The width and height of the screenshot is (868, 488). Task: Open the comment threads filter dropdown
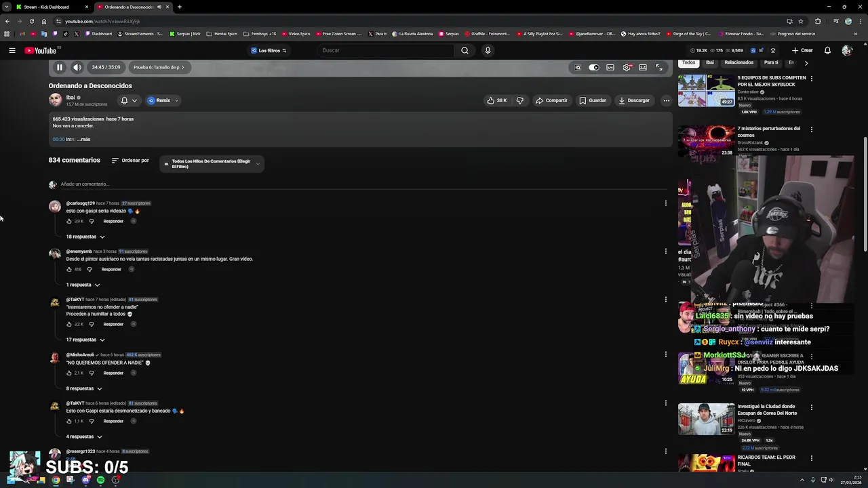(212, 164)
